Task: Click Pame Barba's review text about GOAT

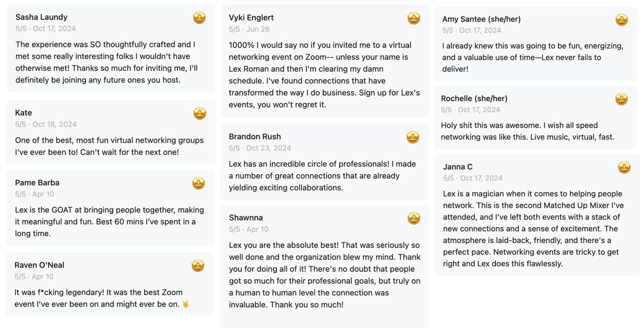Action: click(109, 221)
